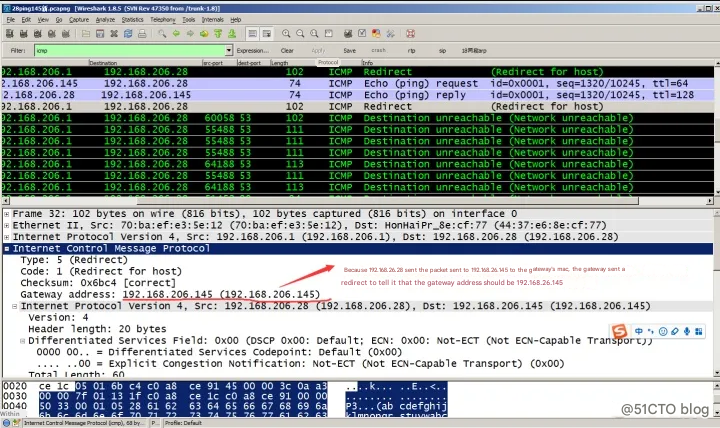
Task: Restart the live capture icon
Action: 66,34
